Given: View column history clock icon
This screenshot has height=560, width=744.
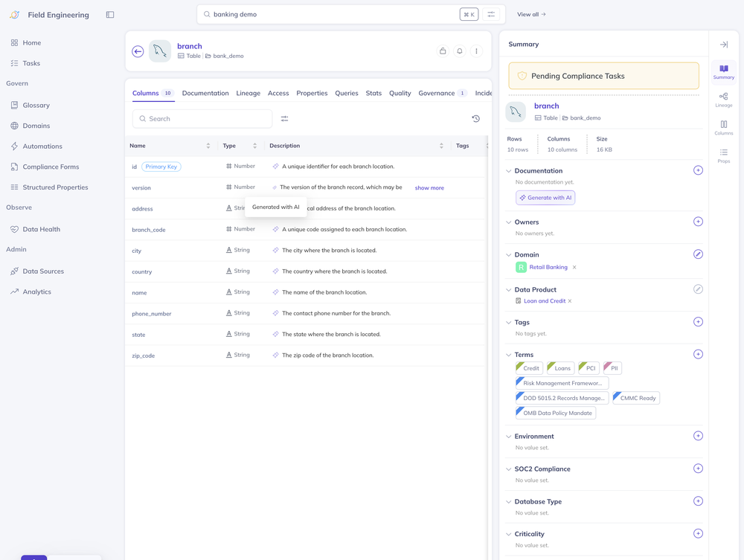Looking at the screenshot, I should pos(476,118).
